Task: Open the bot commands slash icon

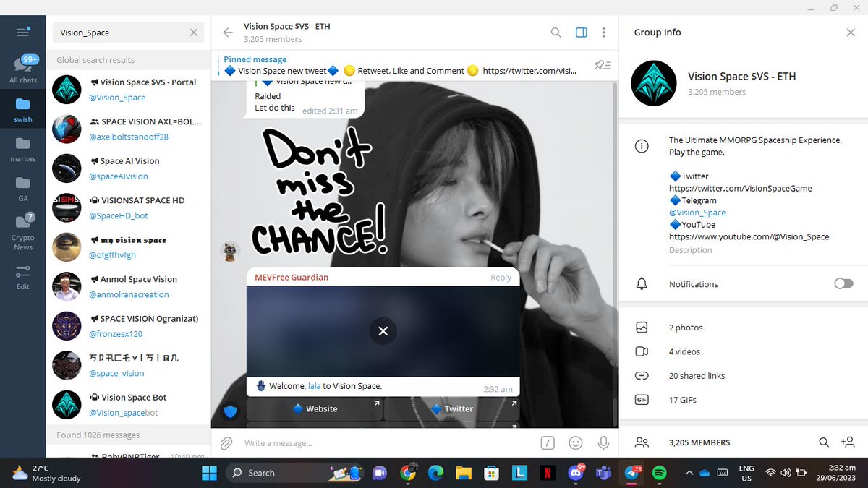Action: tap(548, 443)
